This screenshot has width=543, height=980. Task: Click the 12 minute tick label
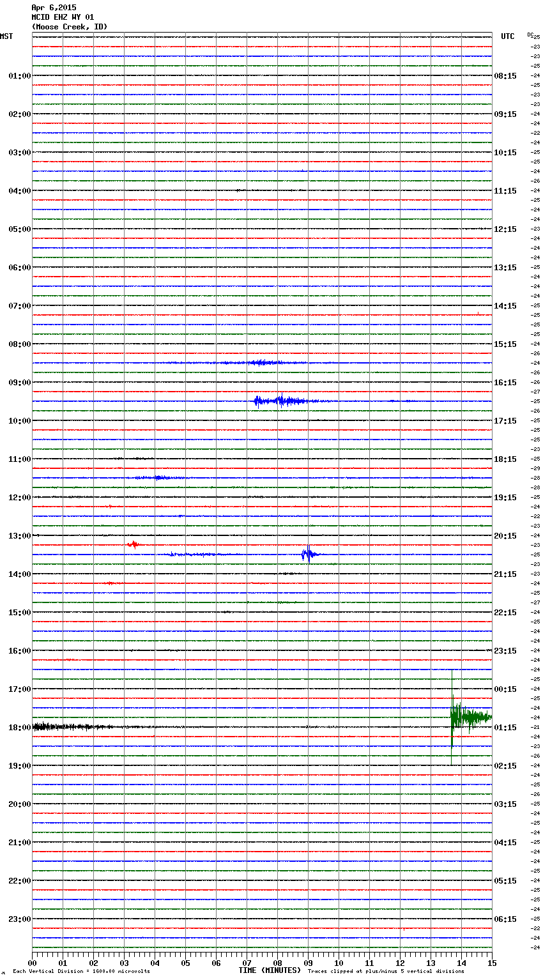[401, 963]
